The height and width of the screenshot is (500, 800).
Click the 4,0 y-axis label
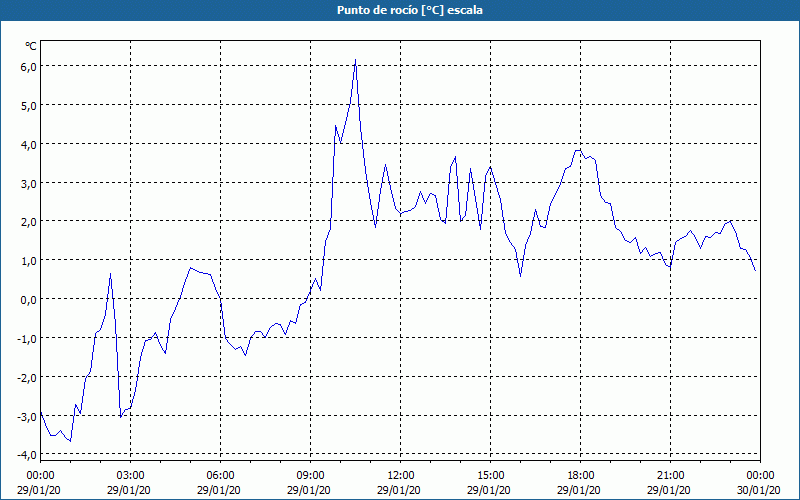[x=29, y=144]
